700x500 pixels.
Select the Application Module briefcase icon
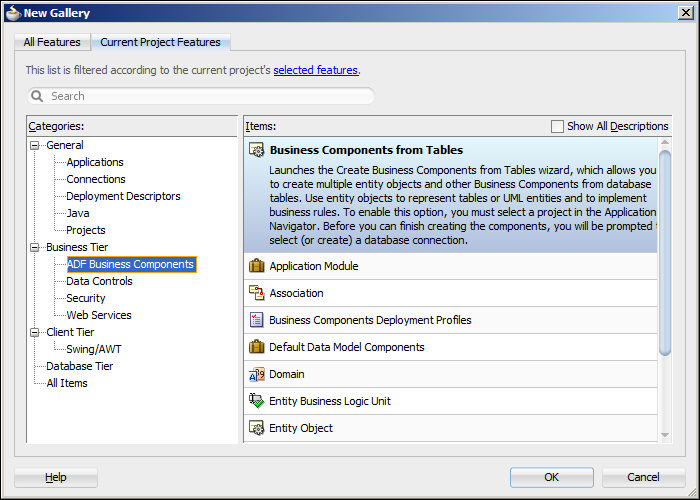point(256,267)
